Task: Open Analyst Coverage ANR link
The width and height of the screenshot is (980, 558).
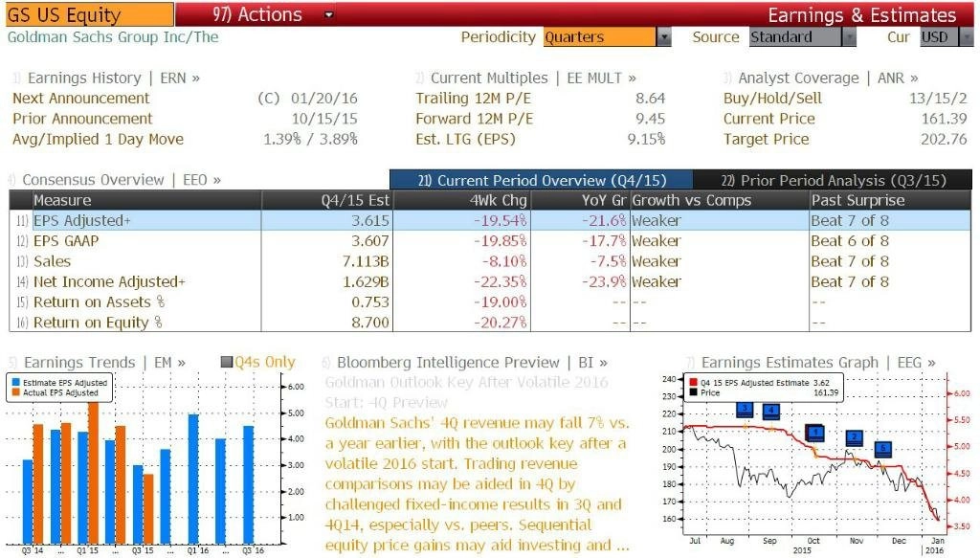Action: (828, 78)
